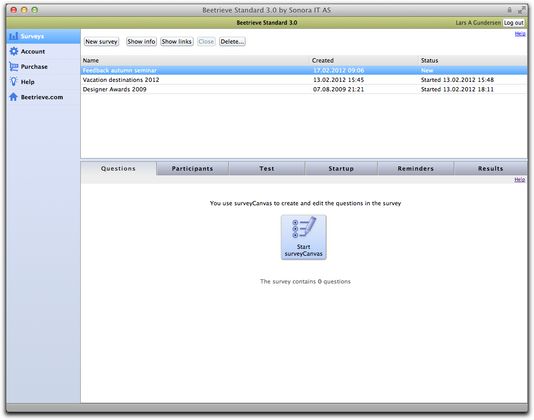
Task: Open the Purchase sidebar label
Action: tap(34, 67)
